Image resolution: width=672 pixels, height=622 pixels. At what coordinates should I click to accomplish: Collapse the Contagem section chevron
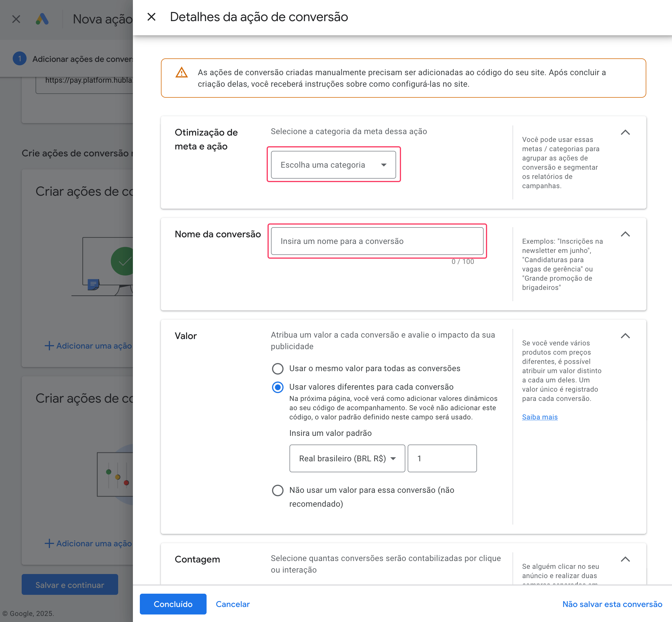point(625,559)
